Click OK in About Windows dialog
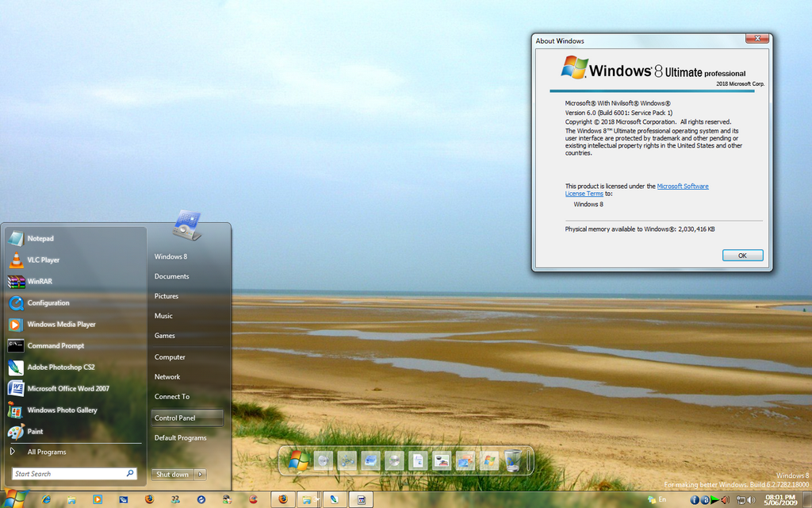 [742, 256]
